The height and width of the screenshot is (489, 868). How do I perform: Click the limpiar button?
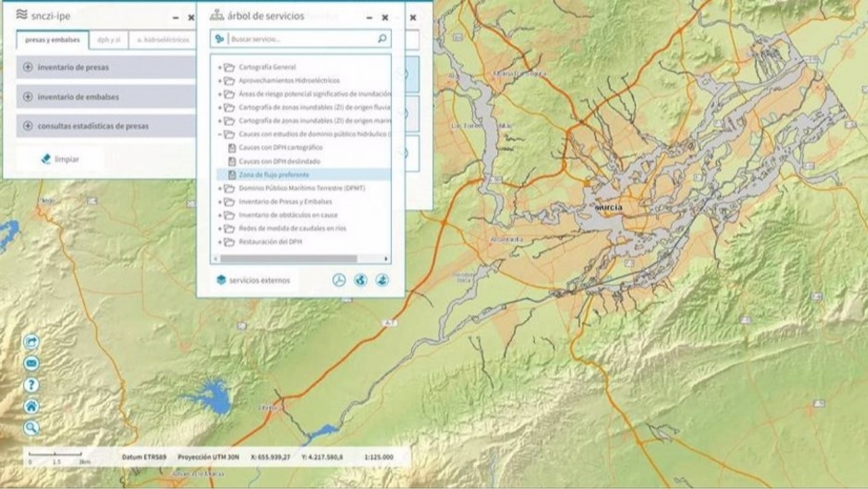click(x=60, y=159)
